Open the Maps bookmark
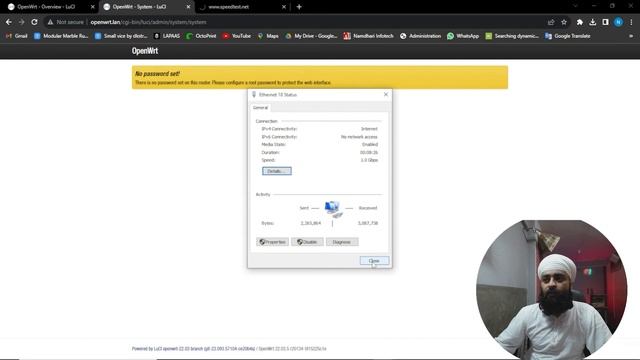This screenshot has width=640, height=360. click(x=268, y=36)
